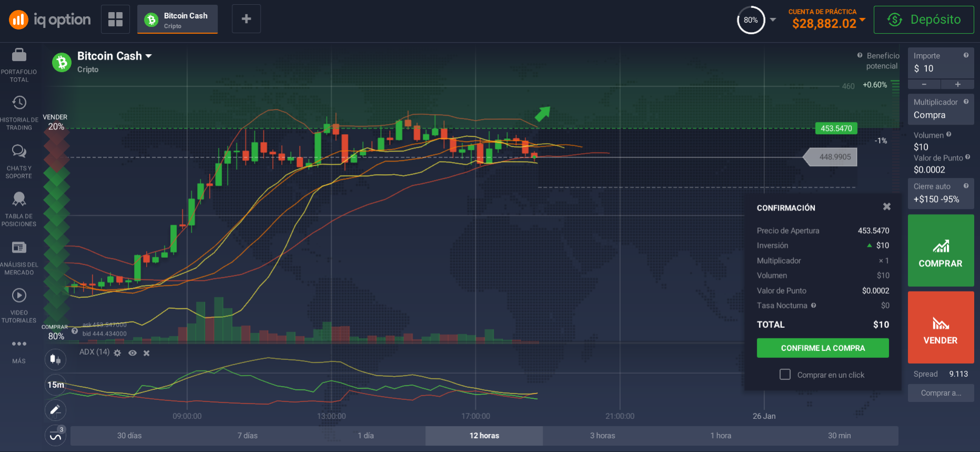Click the Spread 9.113 value
Image resolution: width=980 pixels, height=452 pixels.
coord(958,374)
